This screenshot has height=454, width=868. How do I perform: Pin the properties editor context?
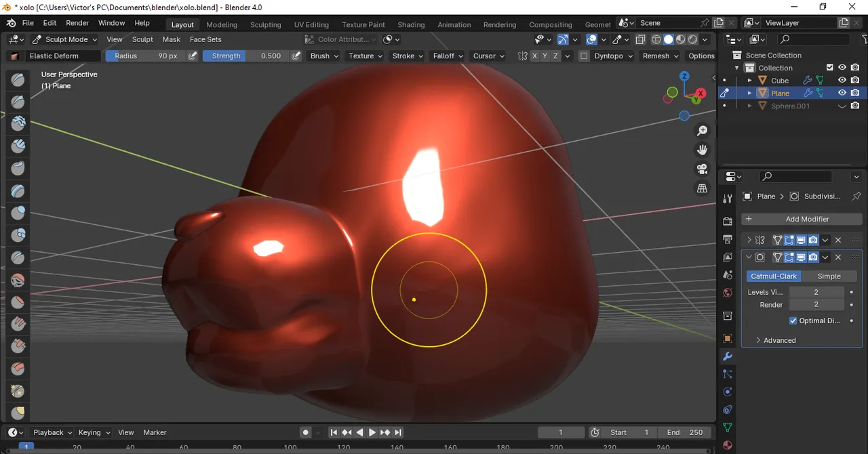[855, 196]
